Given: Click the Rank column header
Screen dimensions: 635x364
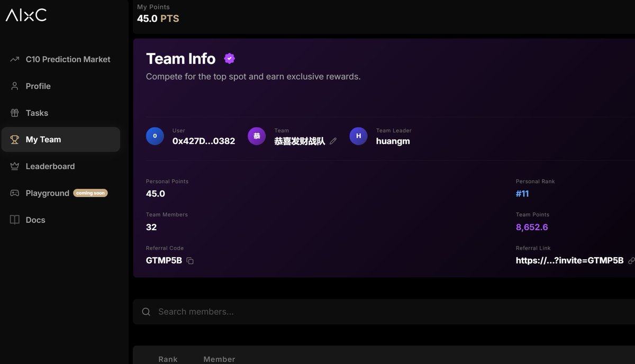Looking at the screenshot, I should pyautogui.click(x=168, y=359).
